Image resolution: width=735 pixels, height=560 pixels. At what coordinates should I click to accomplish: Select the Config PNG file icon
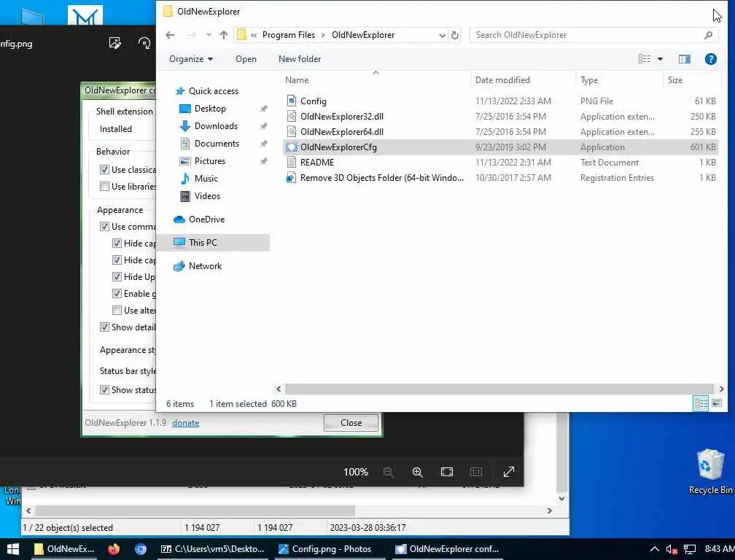click(291, 101)
